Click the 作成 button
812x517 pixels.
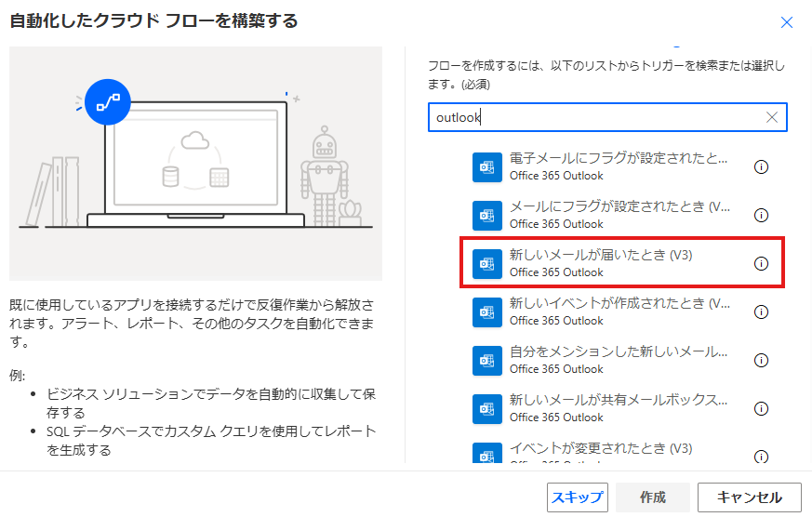[653, 497]
